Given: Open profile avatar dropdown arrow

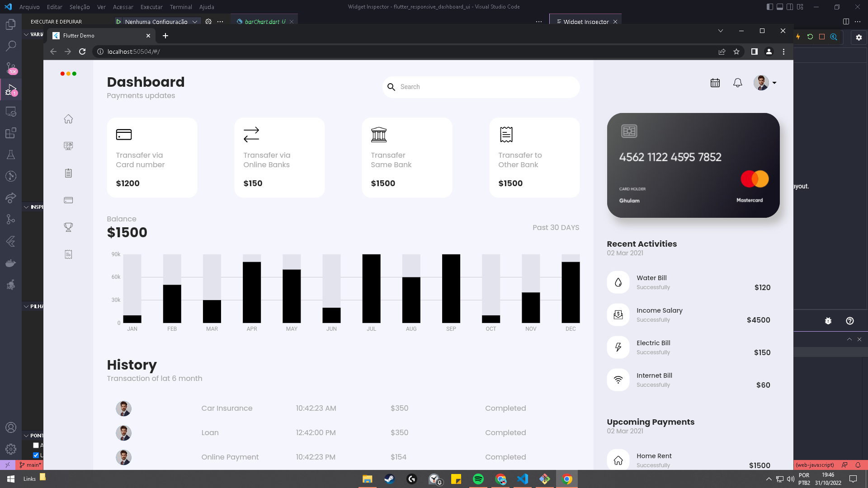Looking at the screenshot, I should (x=774, y=83).
